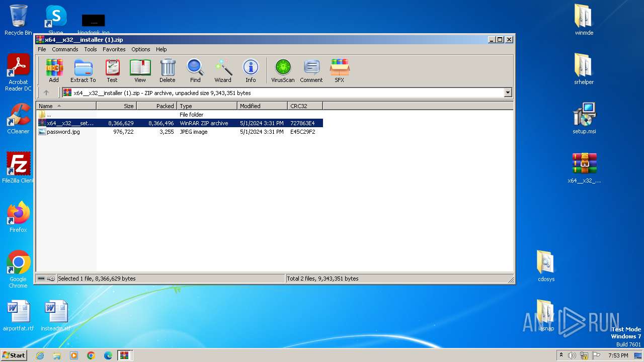Screen dimensions: 644x362
Task: Open the Commands menu
Action: [65, 49]
